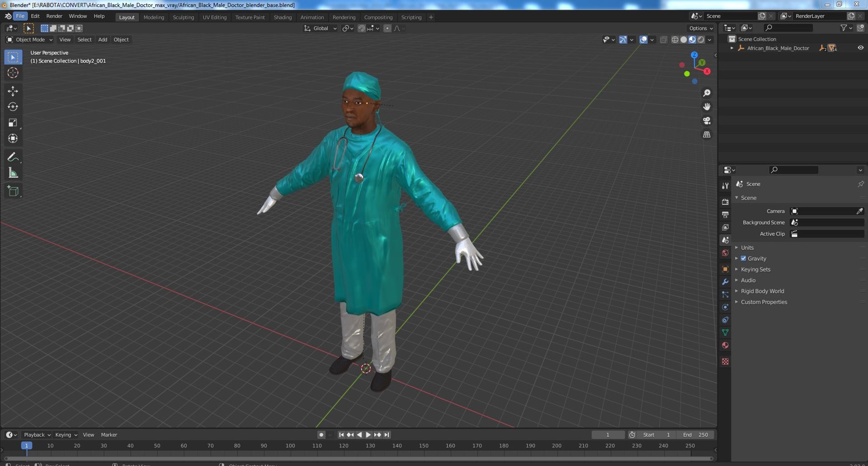Play the animation forward
Viewport: 868px width, 466px height.
click(x=368, y=435)
